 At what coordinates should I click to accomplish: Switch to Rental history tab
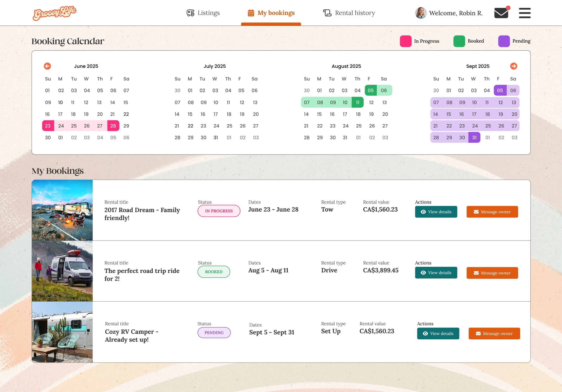click(349, 13)
